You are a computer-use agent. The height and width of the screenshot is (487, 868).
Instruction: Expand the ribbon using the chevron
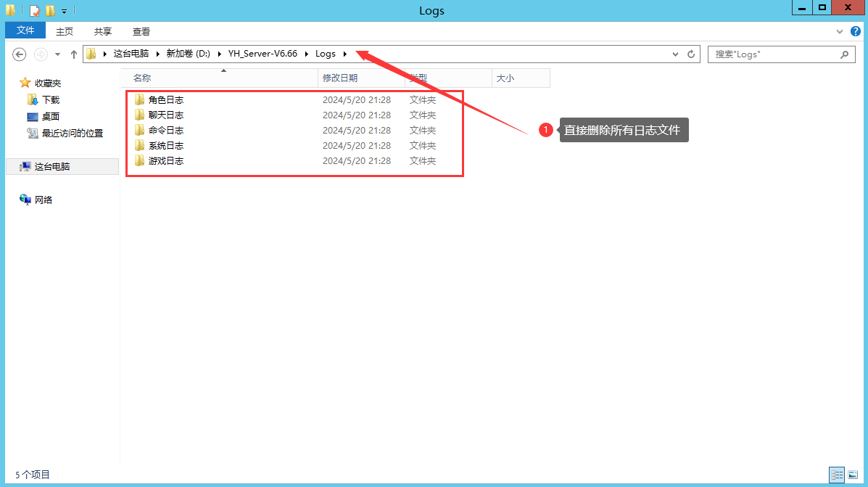click(840, 31)
